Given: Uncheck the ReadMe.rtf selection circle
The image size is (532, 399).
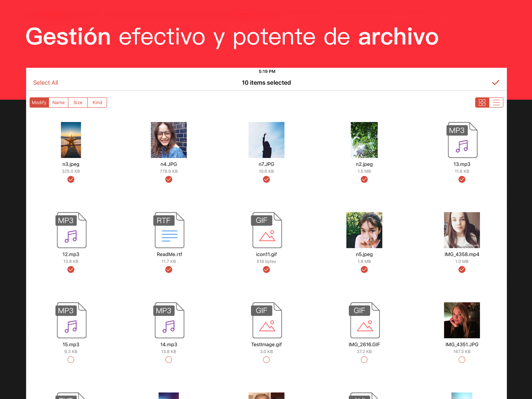Looking at the screenshot, I should click(169, 269).
